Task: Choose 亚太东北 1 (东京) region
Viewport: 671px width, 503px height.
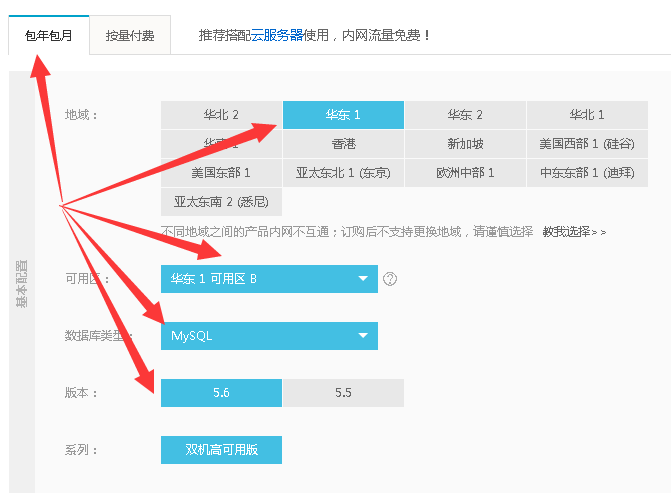Action: (343, 173)
